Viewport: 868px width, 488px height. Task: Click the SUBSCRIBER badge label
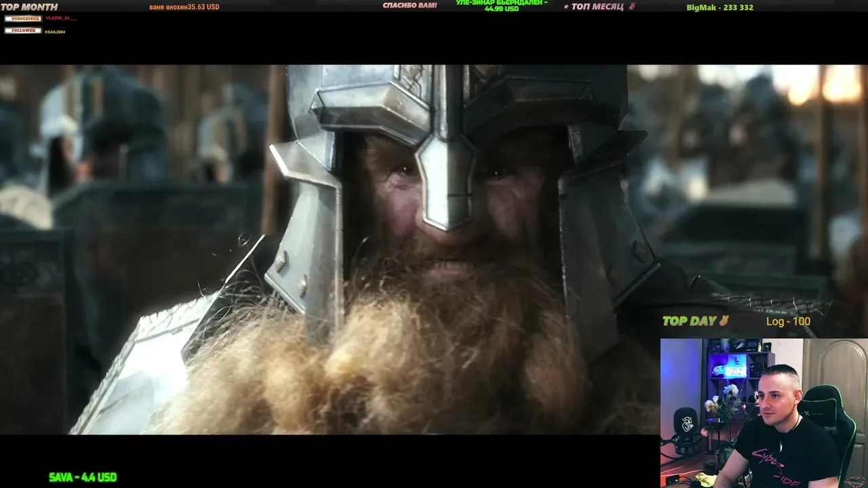click(x=23, y=18)
